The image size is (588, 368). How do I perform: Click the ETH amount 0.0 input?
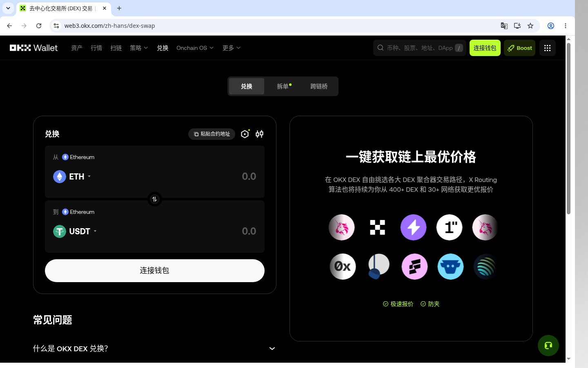point(249,177)
